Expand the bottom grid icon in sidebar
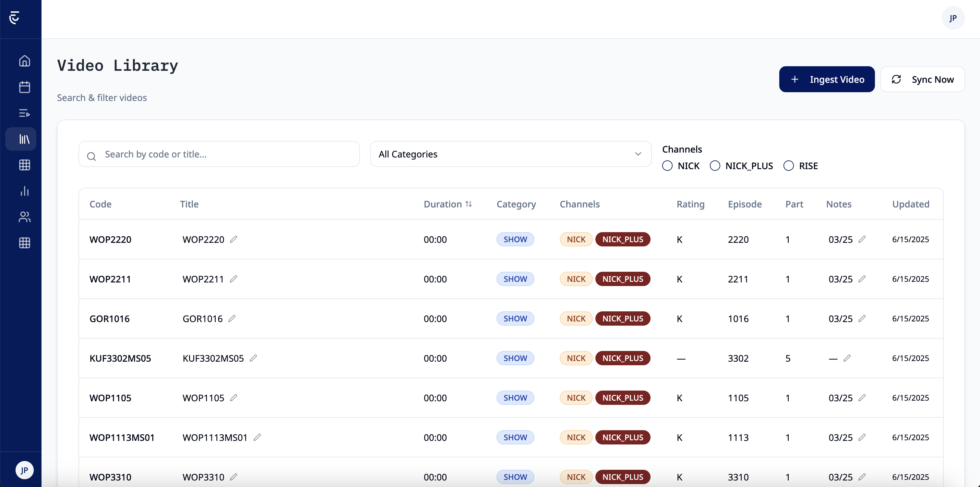 pyautogui.click(x=24, y=243)
